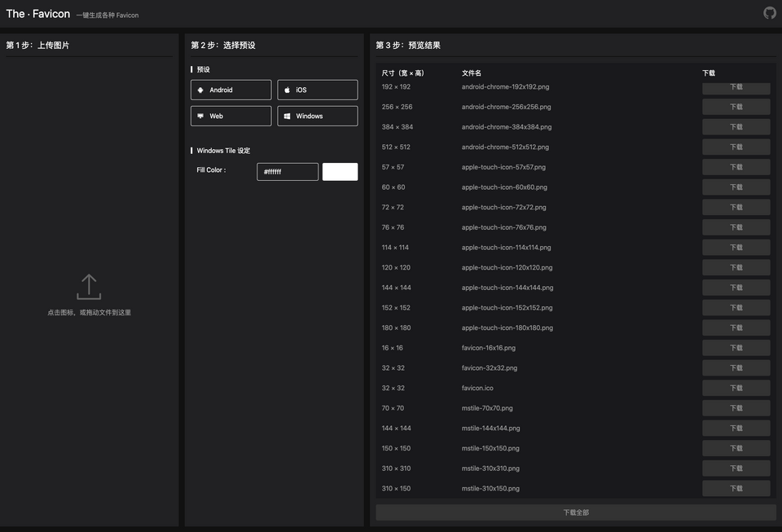782x532 pixels.
Task: Download apple-touch-icon-60x60.png
Action: (x=736, y=187)
